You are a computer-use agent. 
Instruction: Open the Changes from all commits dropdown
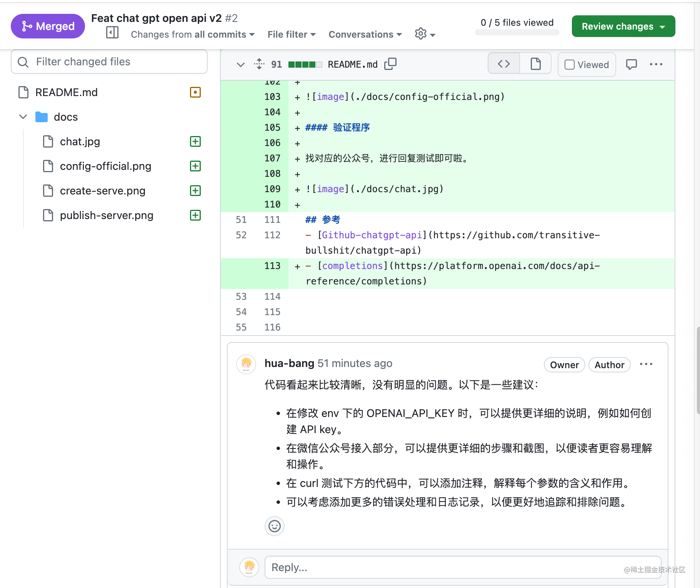[x=192, y=34]
